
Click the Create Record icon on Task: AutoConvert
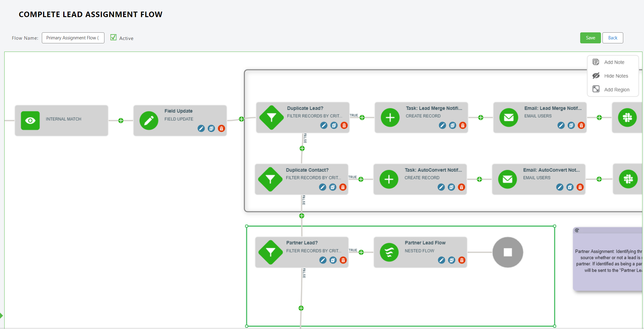389,180
